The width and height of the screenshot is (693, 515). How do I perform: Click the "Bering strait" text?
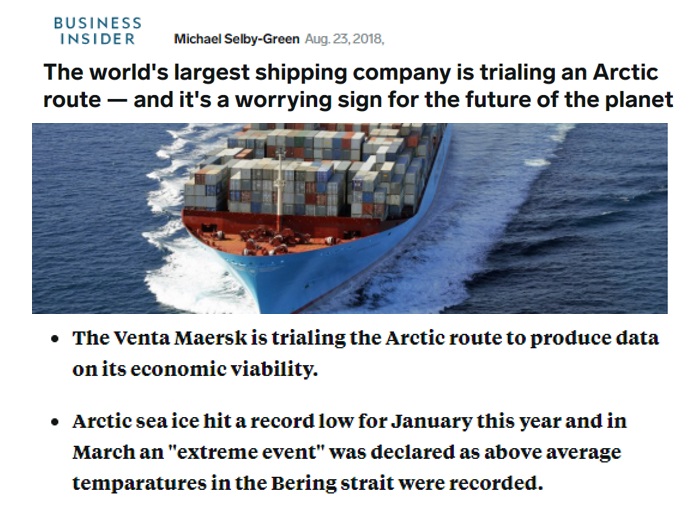(331, 483)
